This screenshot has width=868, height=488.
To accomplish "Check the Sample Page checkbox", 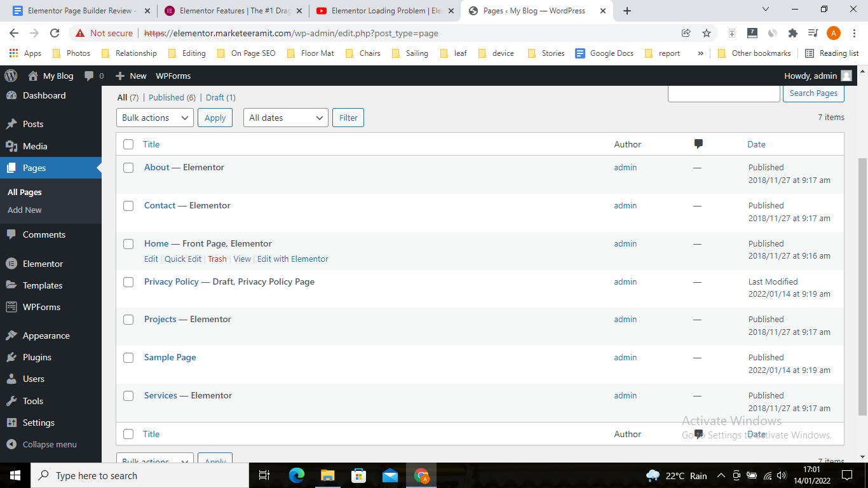I will (128, 358).
